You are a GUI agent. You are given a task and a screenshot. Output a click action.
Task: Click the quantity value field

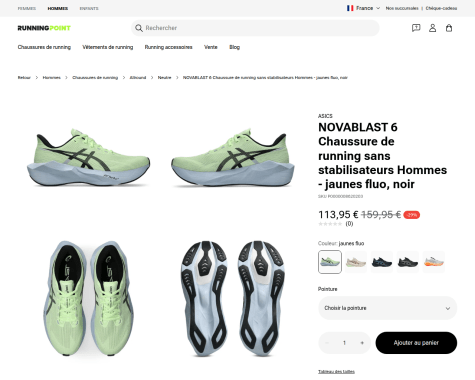pos(344,343)
